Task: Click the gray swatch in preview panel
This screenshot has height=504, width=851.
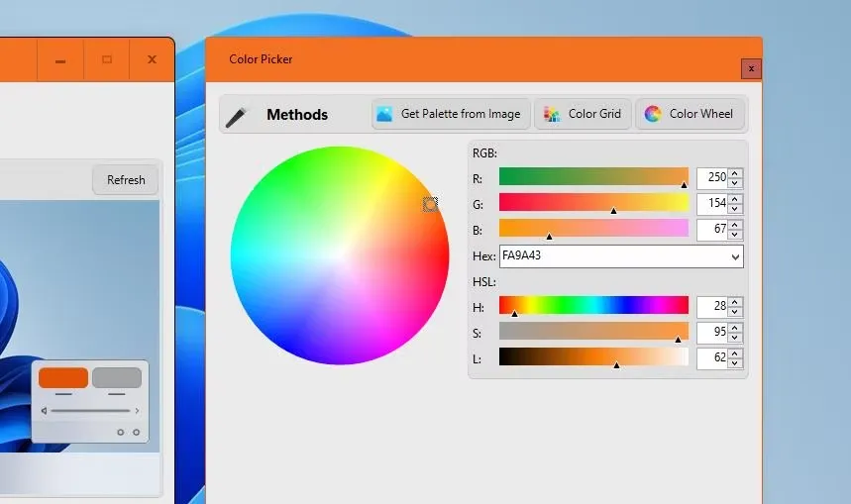Action: point(117,377)
